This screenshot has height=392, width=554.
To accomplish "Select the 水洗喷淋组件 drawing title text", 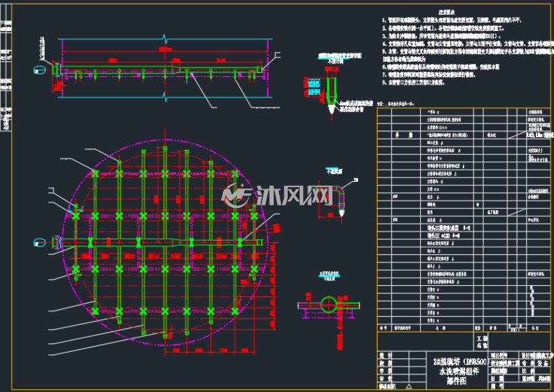I will 459,372.
